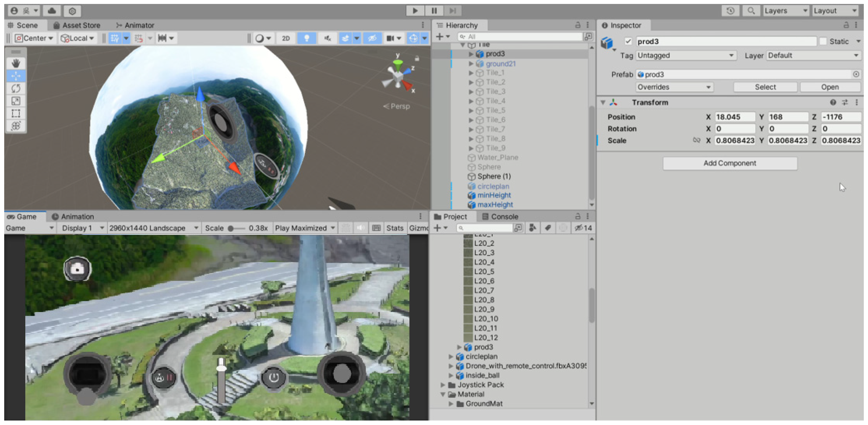
Task: Click the cloud services icon
Action: 52,11
